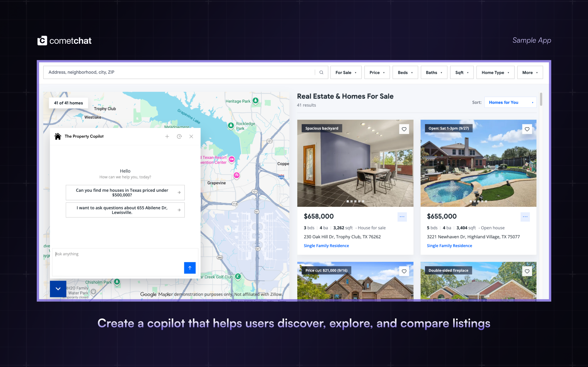Open the Home Type dropdown
The width and height of the screenshot is (588, 367).
(495, 72)
